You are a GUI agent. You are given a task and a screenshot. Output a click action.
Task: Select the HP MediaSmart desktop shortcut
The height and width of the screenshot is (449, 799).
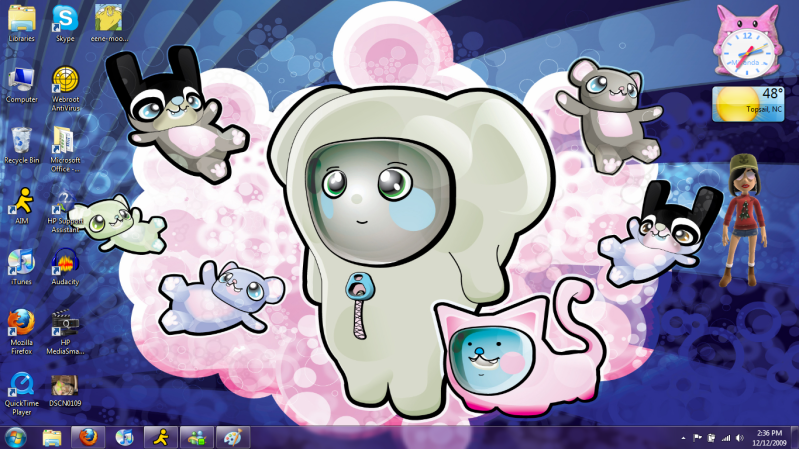pyautogui.click(x=65, y=331)
